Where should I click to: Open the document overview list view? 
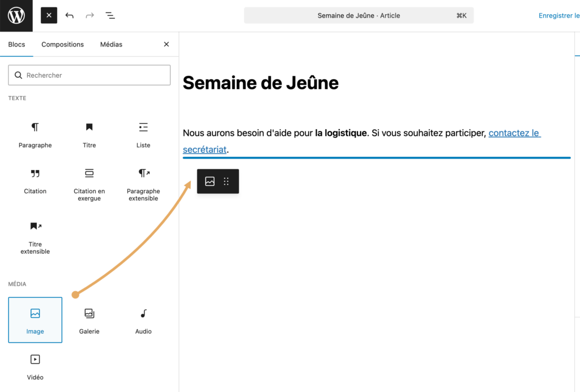pos(110,15)
